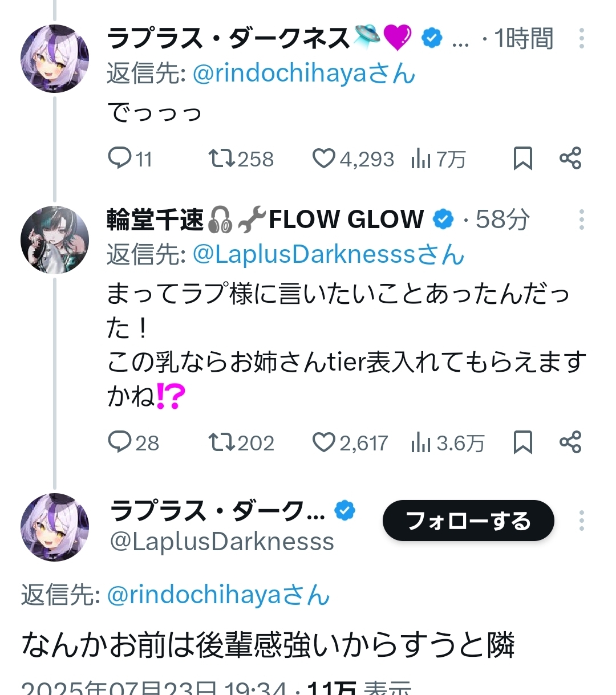Open more options on the first tweet
Image resolution: width=616 pixels, height=695 pixels.
581,38
